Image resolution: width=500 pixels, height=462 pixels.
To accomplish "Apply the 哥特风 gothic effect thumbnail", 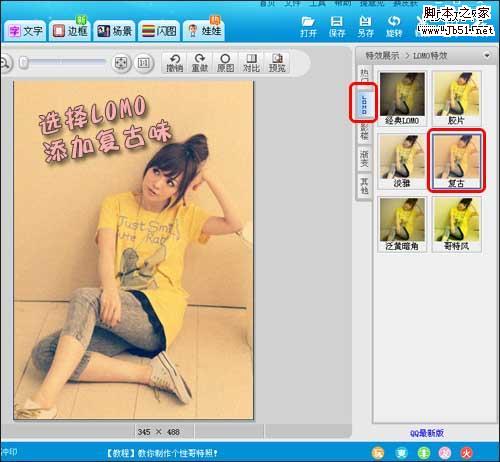I will tap(456, 224).
